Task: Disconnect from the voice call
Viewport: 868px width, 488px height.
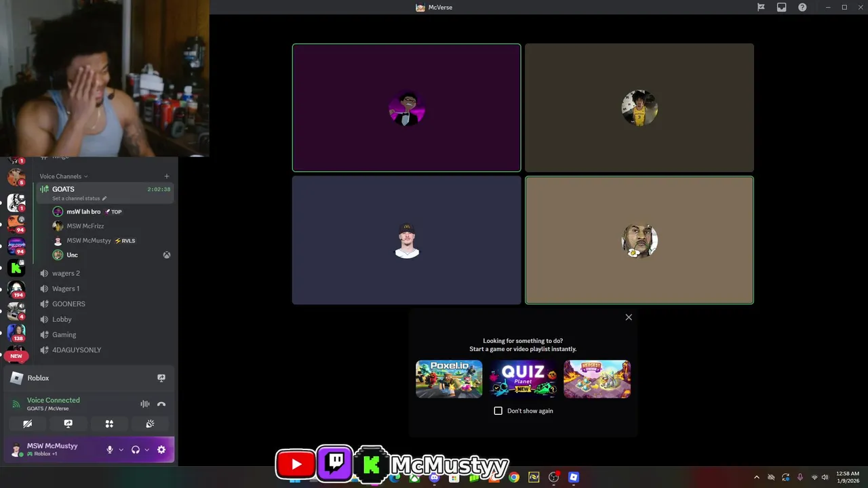Action: pos(161,404)
